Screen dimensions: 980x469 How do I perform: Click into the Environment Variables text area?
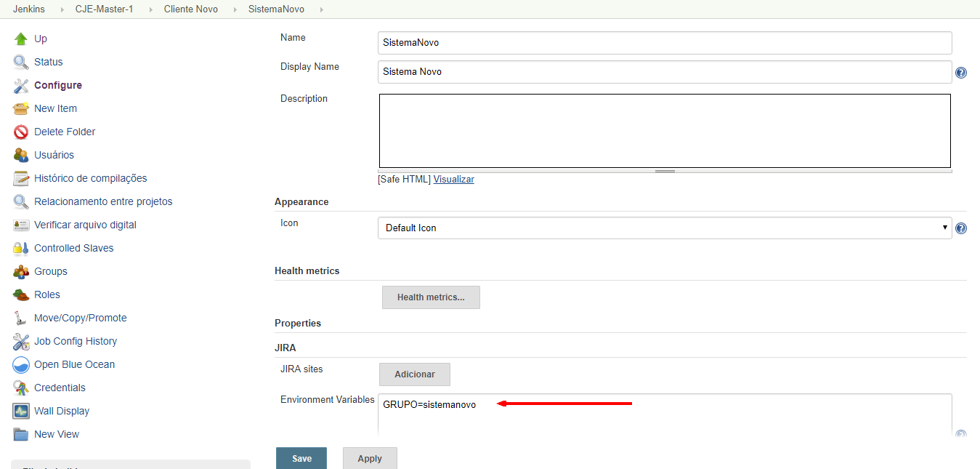[664, 414]
